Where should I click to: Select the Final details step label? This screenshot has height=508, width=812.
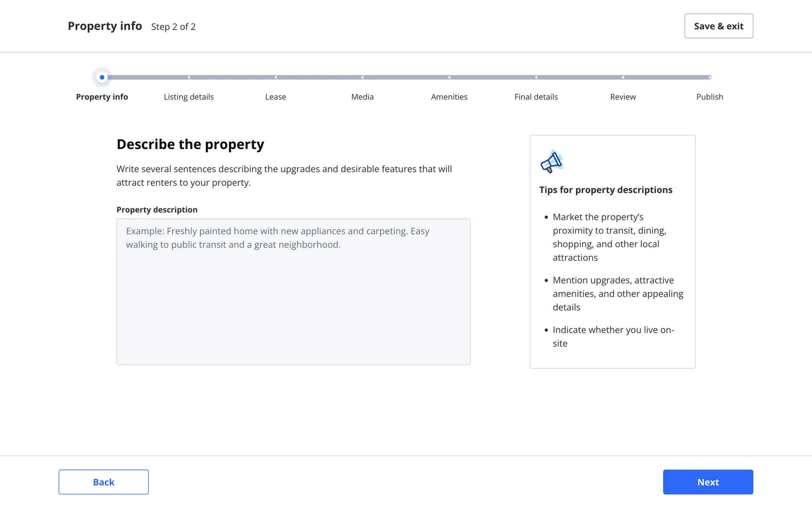click(x=536, y=97)
